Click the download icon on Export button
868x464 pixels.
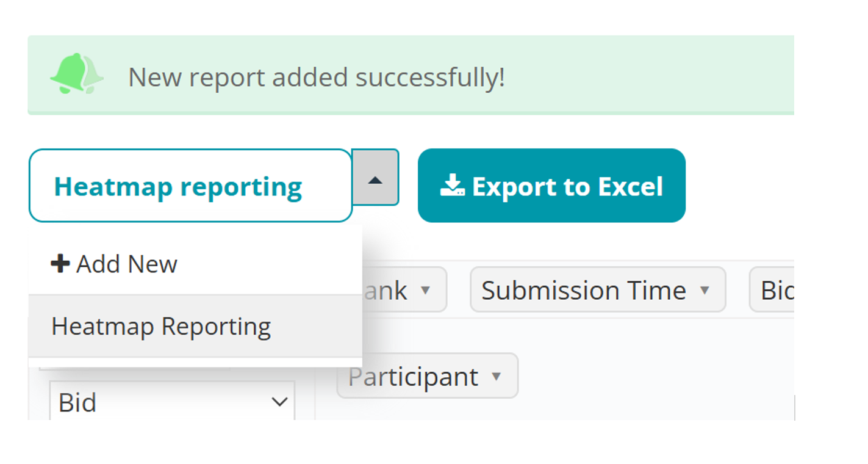(x=452, y=186)
